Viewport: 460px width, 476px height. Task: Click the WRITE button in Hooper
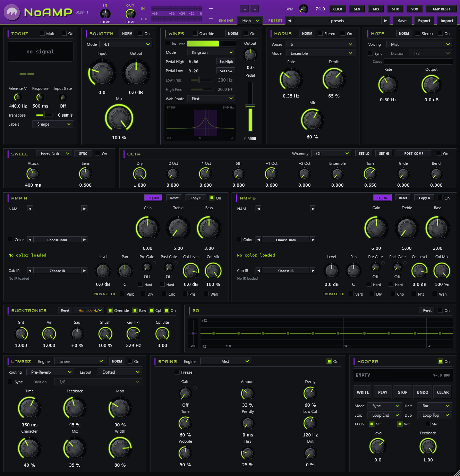pyautogui.click(x=363, y=392)
